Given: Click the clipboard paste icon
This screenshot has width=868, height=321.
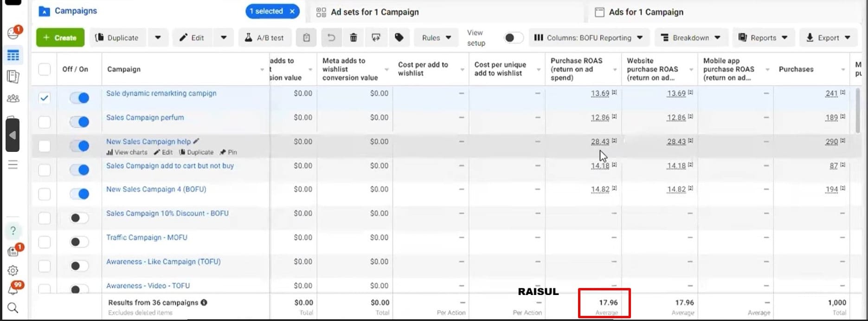Looking at the screenshot, I should pos(306,38).
